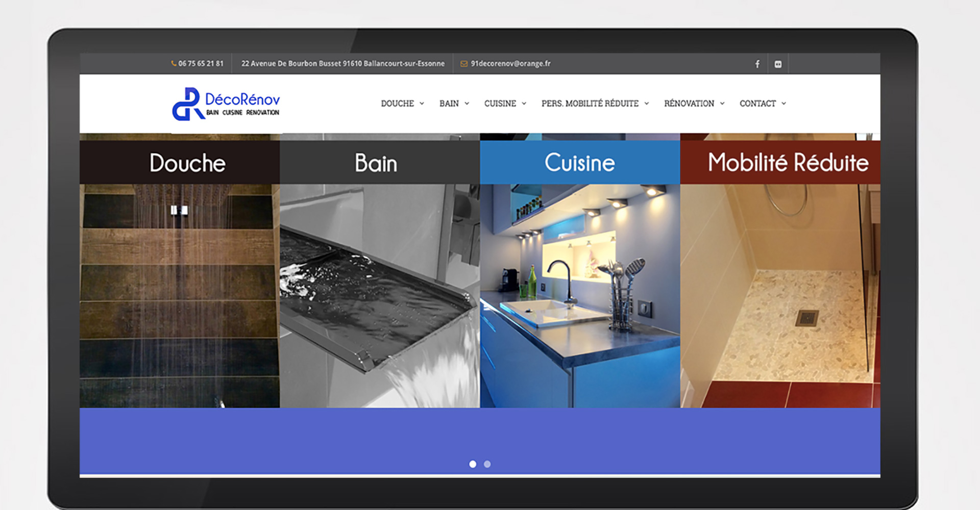Select the second slider pagination dot

point(487,464)
